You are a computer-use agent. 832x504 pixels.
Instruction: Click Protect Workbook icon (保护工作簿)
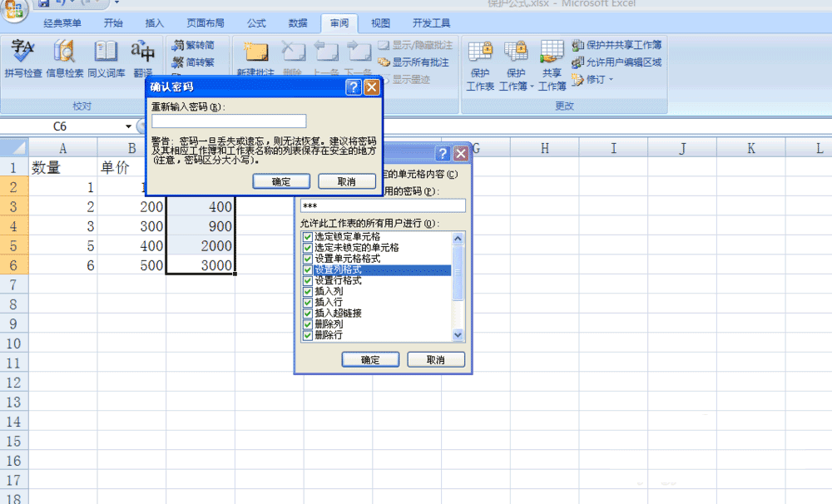[x=516, y=66]
